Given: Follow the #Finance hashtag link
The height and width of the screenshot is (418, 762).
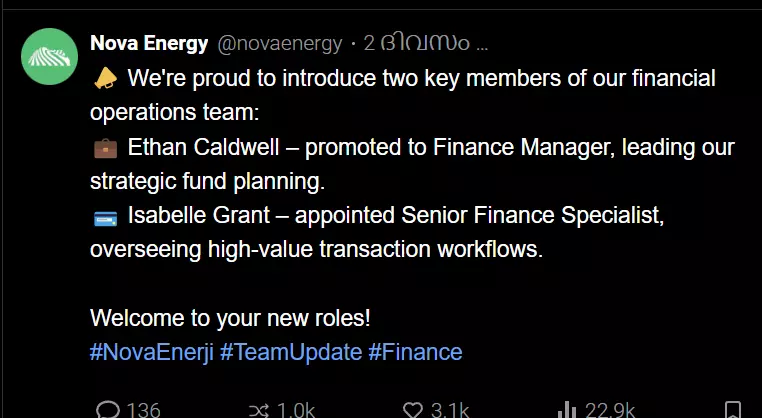Looking at the screenshot, I should click(x=415, y=352).
